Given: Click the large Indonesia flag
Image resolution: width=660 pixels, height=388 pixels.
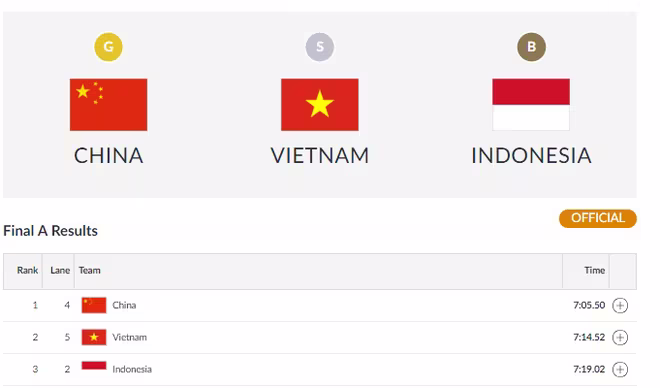Looking at the screenshot, I should pos(531,105).
